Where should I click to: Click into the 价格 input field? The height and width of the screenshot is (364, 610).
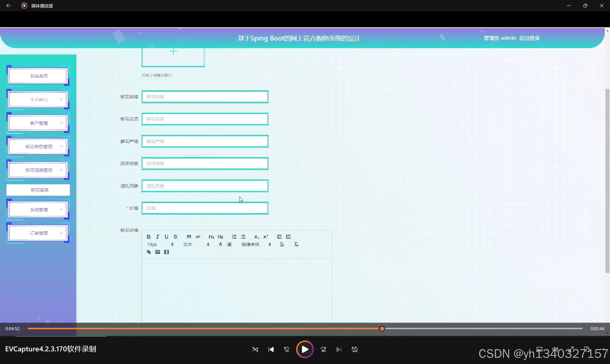click(x=205, y=208)
